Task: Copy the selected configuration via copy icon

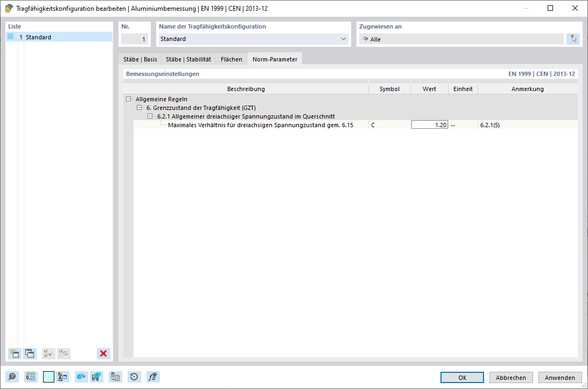Action: pos(30,353)
